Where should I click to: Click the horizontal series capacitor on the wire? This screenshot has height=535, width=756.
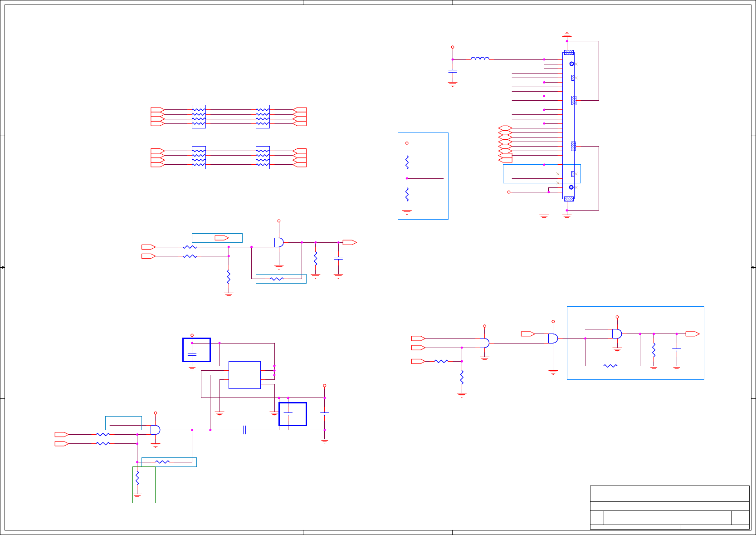pos(244,430)
